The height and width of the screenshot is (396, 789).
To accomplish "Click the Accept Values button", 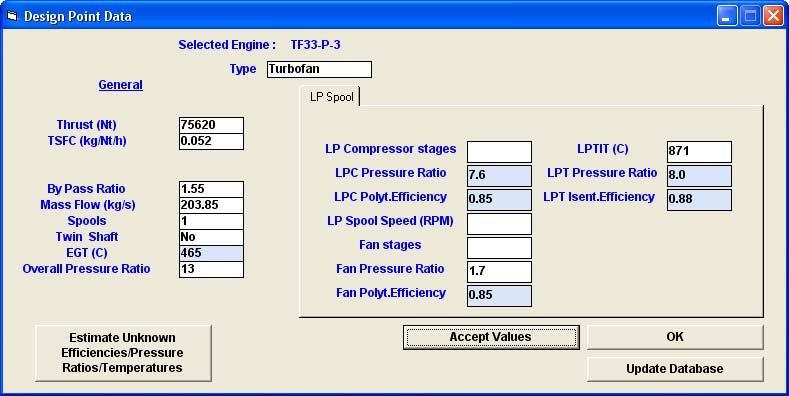I will pyautogui.click(x=491, y=337).
